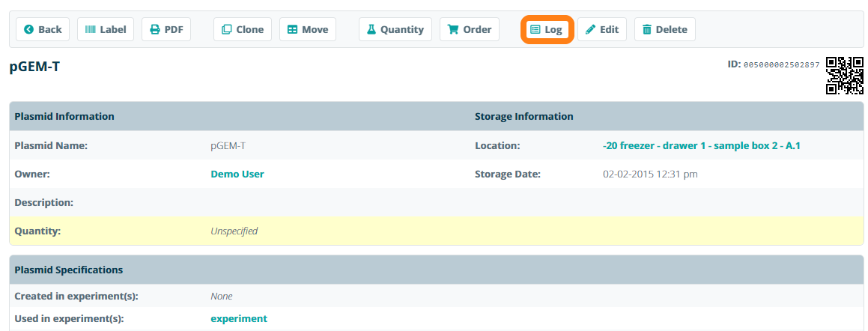Viewport: 868px width, 331px height.
Task: Export the plasmid record as PDF
Action: [166, 29]
